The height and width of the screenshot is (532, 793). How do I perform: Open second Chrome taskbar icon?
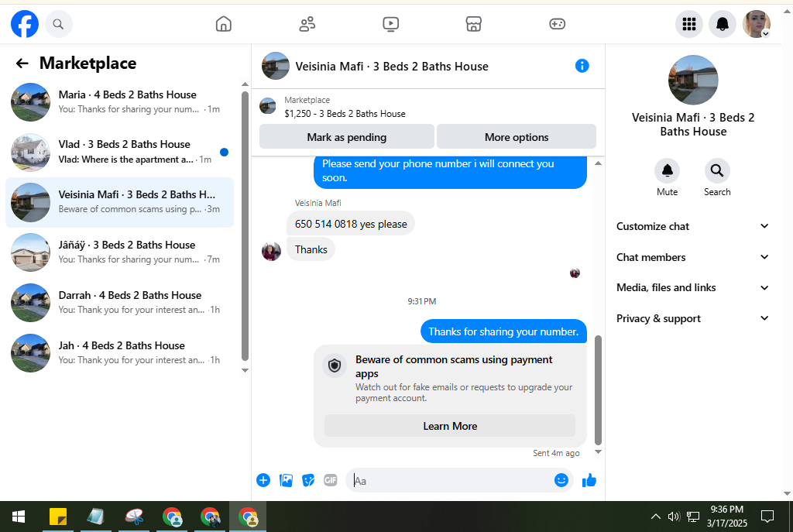[210, 517]
